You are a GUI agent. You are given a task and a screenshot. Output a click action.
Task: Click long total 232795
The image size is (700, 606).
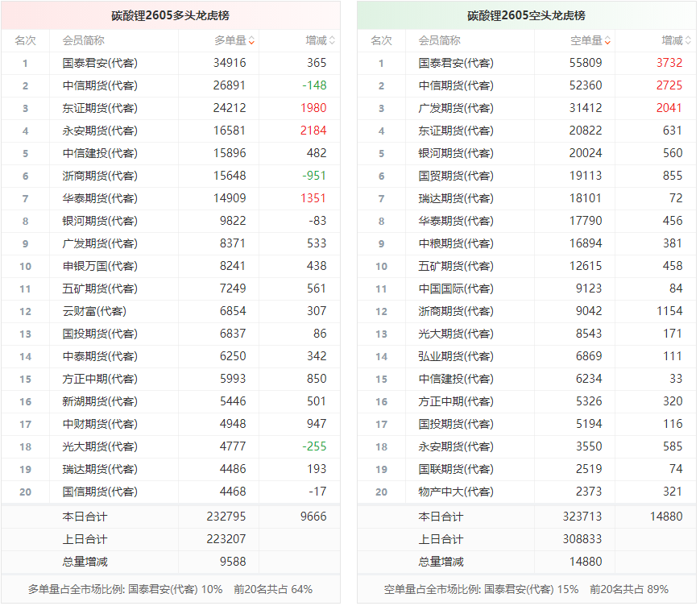click(x=226, y=517)
